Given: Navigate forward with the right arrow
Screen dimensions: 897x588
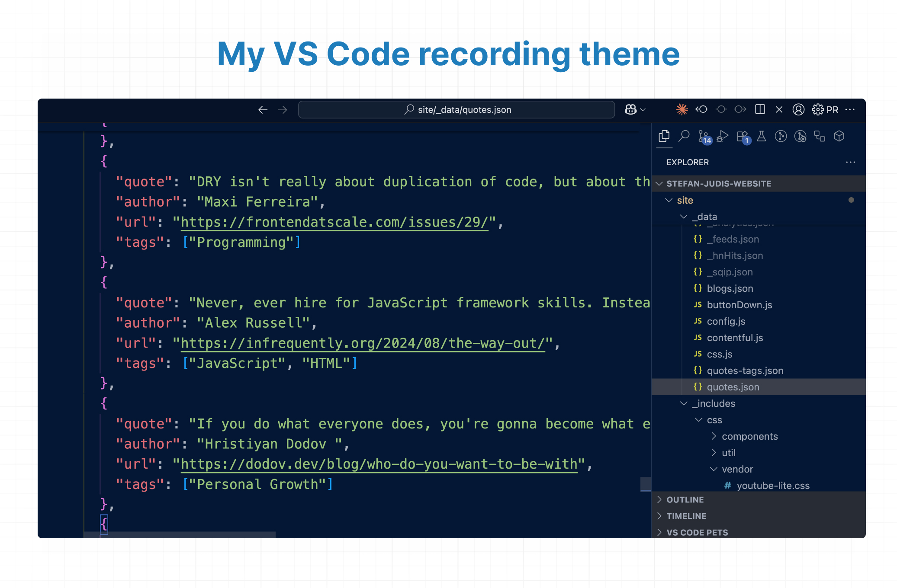Looking at the screenshot, I should (283, 110).
